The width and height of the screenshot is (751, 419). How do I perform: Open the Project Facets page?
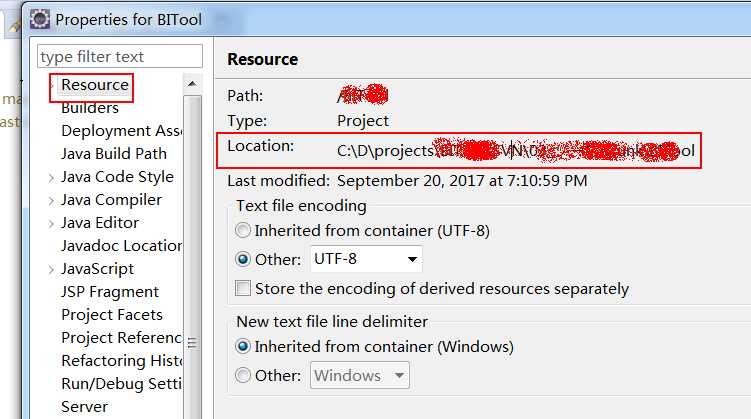coord(112,315)
